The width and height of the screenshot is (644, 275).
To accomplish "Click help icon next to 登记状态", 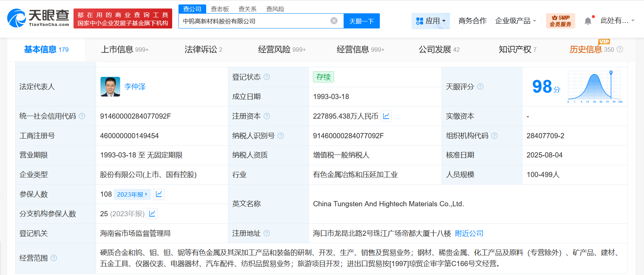I will coord(267,77).
